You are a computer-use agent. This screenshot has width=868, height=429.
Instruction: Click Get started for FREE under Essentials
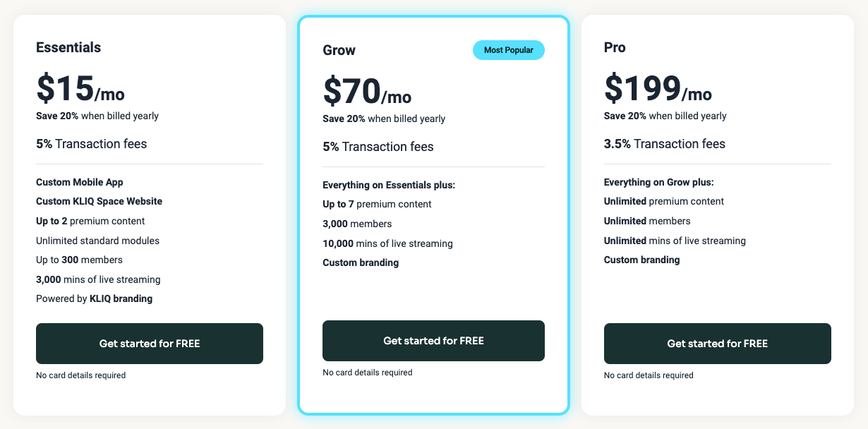[150, 344]
